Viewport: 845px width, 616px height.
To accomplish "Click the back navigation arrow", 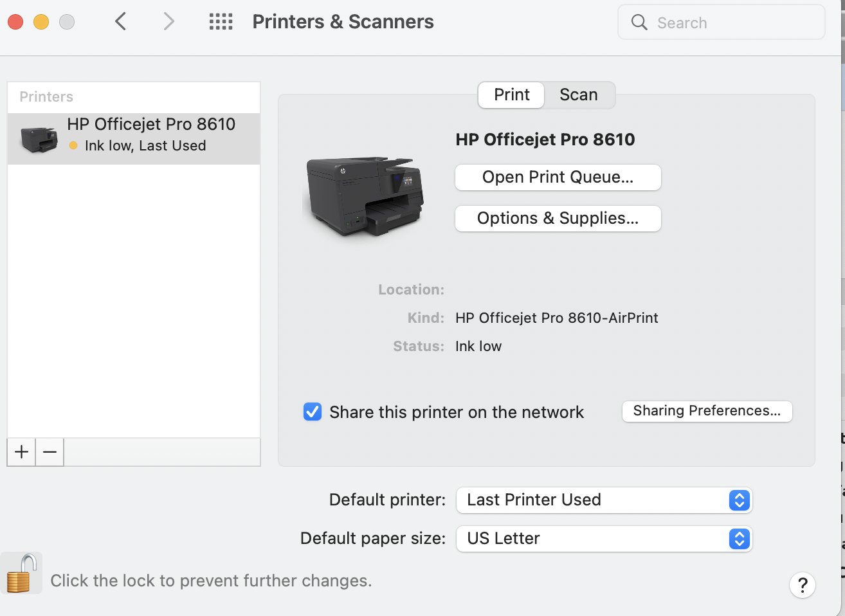I will click(x=120, y=22).
